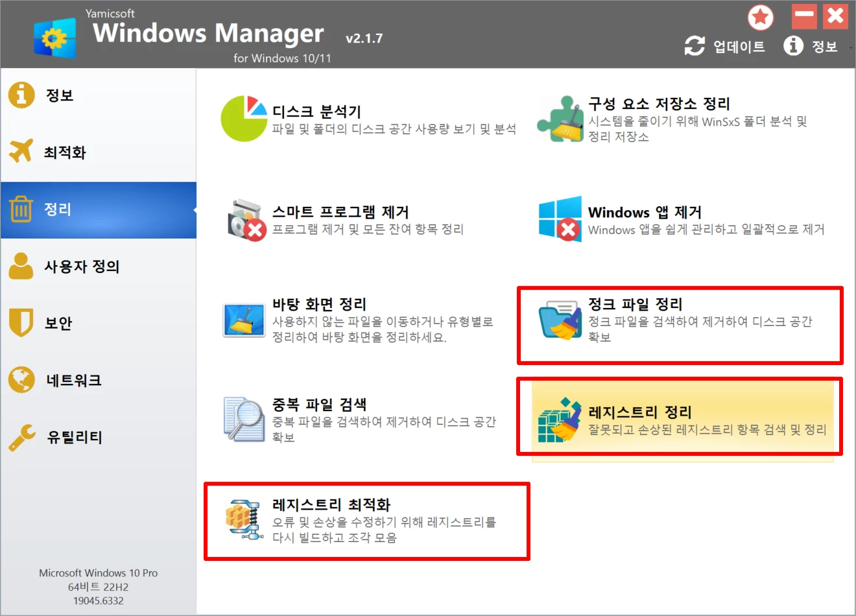856x616 pixels.
Task: Click the Windows 앱 제거 logo icon
Action: click(x=560, y=219)
